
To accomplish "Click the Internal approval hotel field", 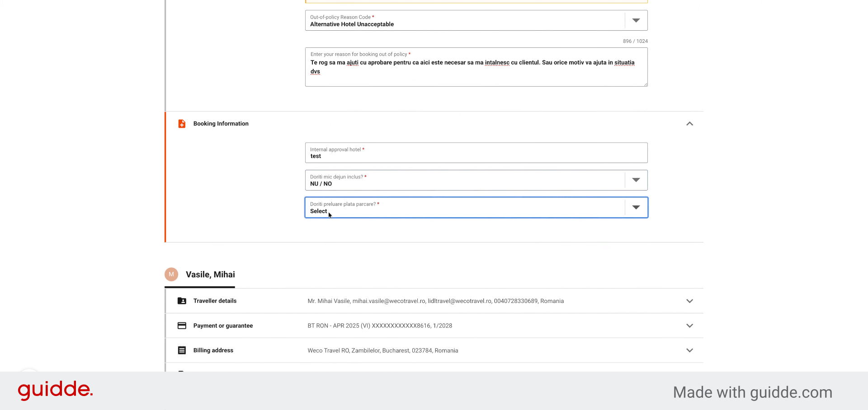I will (x=476, y=153).
